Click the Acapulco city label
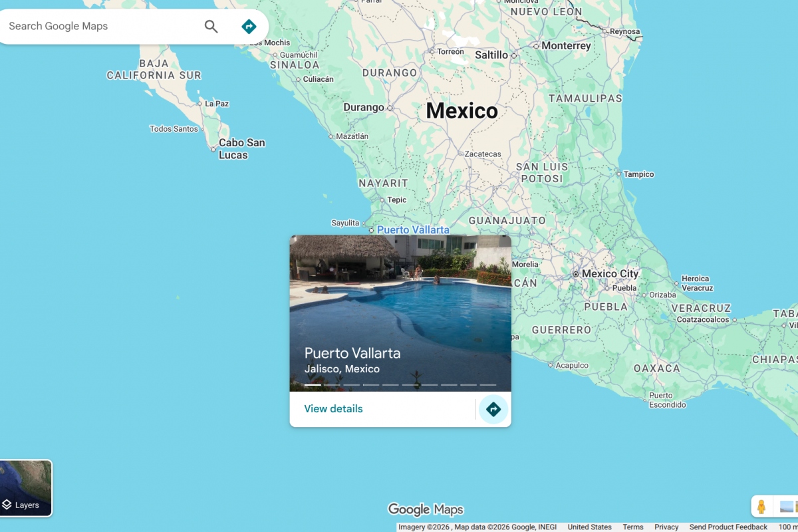 (572, 365)
